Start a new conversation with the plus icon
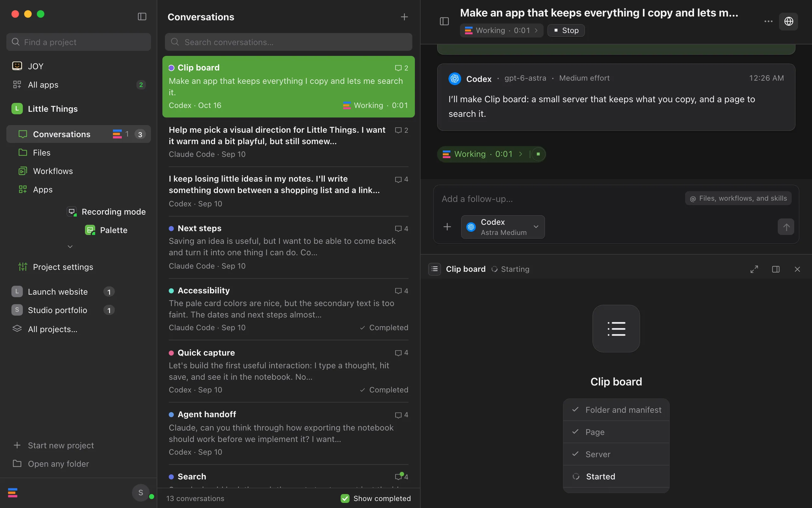The height and width of the screenshot is (508, 812). tap(404, 17)
